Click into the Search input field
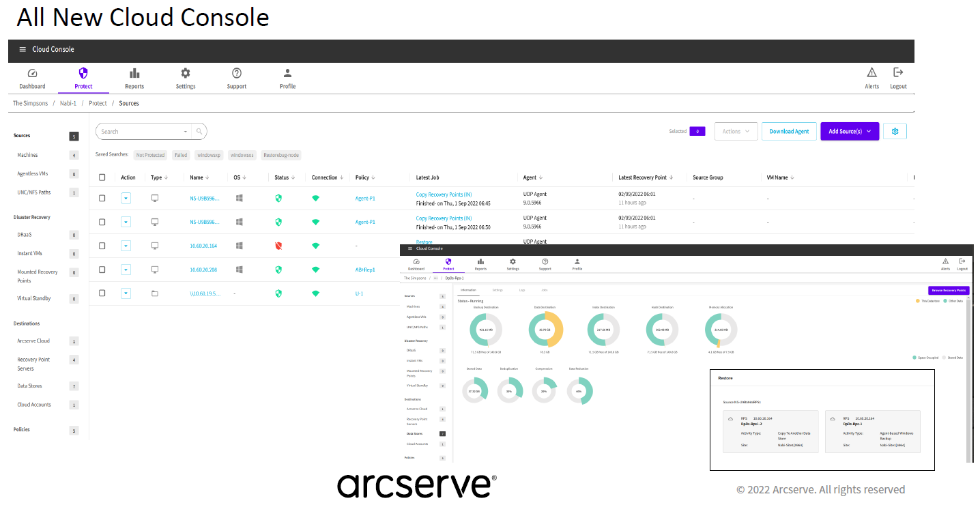This screenshot has height=505, width=980. click(142, 131)
